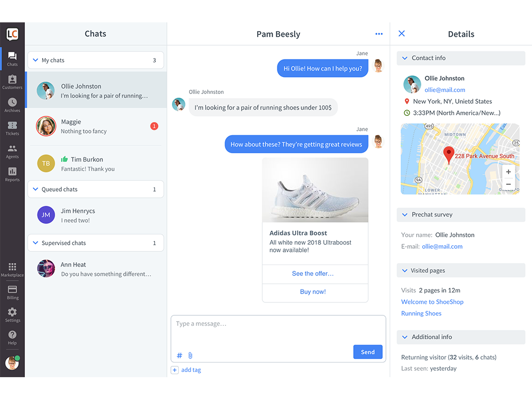
Task: Open the Customers section in sidebar
Action: pyautogui.click(x=12, y=82)
